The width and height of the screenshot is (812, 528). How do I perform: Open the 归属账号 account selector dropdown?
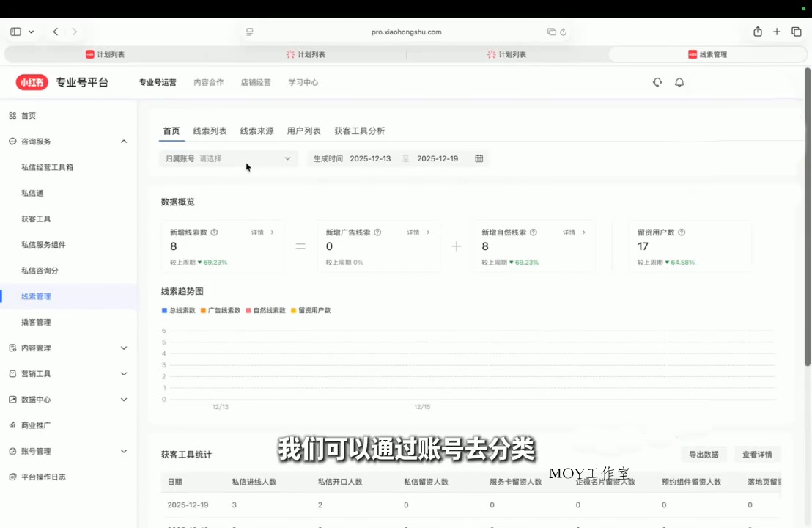coord(227,158)
